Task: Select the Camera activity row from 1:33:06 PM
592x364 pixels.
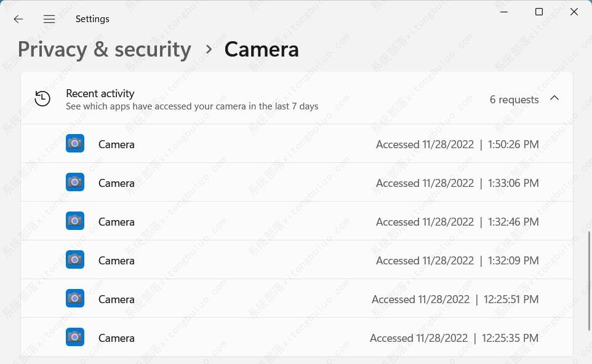Action: (295, 182)
